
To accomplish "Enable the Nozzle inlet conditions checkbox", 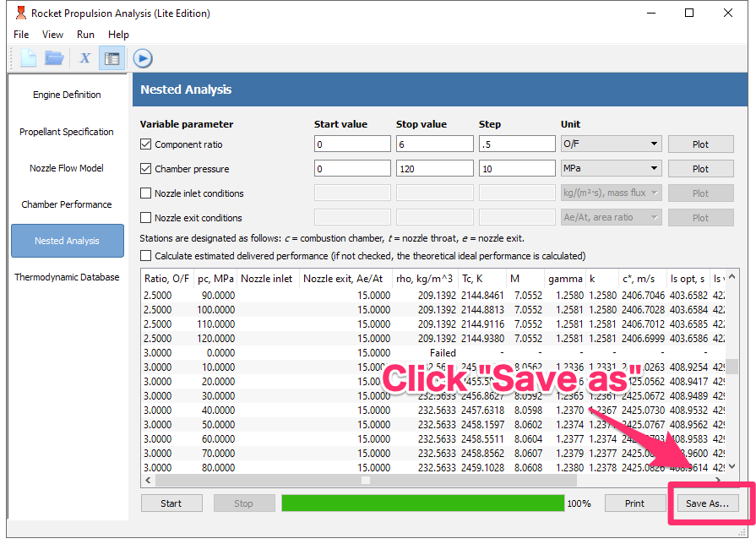I will (145, 193).
